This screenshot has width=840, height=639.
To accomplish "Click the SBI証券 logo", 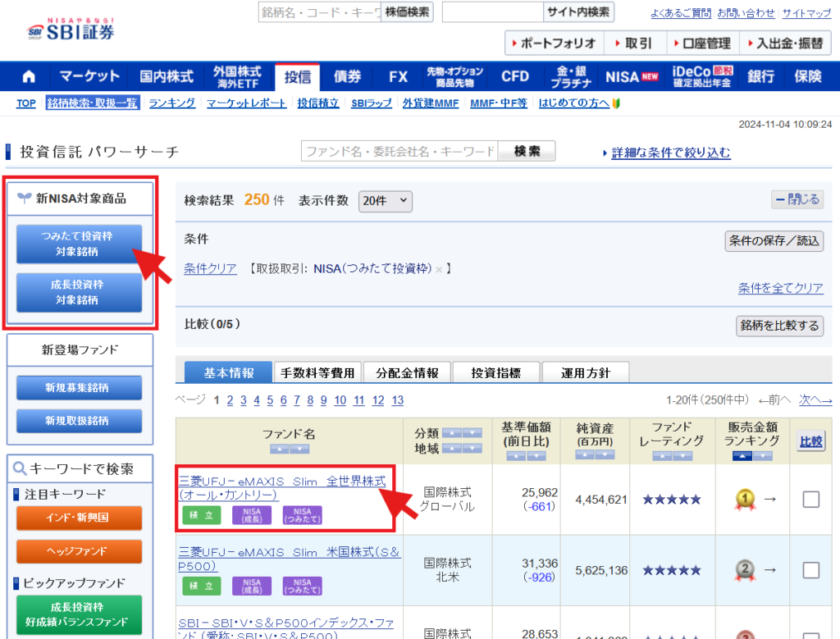I will [71, 30].
